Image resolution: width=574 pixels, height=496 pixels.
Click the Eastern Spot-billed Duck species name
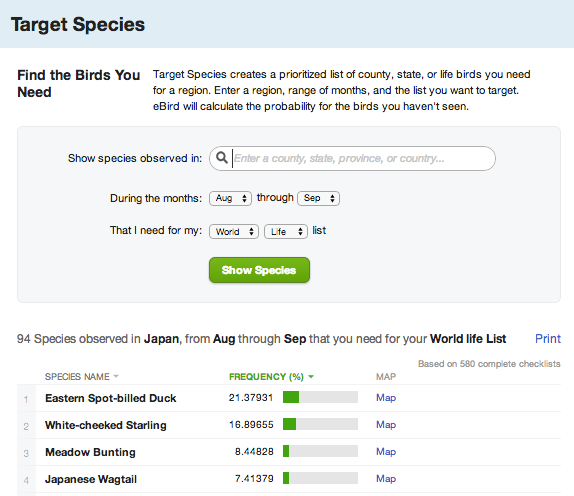pos(111,398)
